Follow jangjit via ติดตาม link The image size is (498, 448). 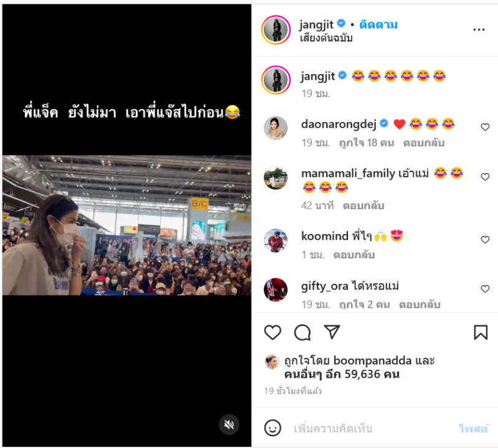378,25
